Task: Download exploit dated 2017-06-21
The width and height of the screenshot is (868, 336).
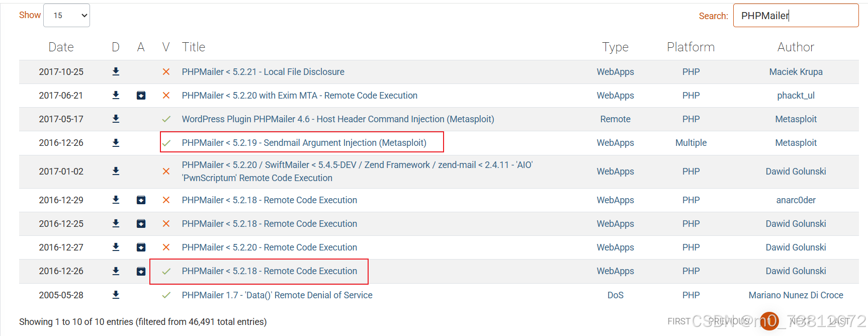Action: pyautogui.click(x=116, y=95)
